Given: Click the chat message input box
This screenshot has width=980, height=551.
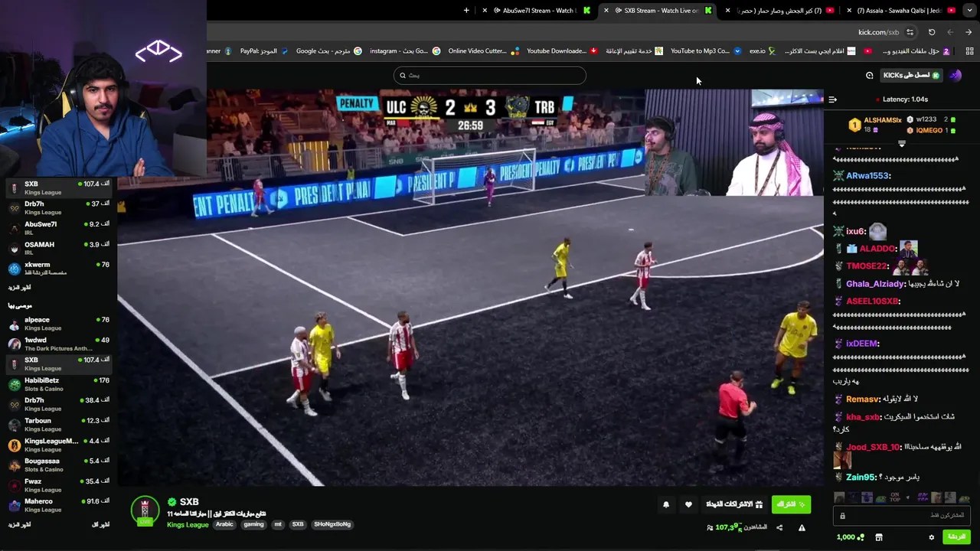Looking at the screenshot, I should [x=902, y=516].
